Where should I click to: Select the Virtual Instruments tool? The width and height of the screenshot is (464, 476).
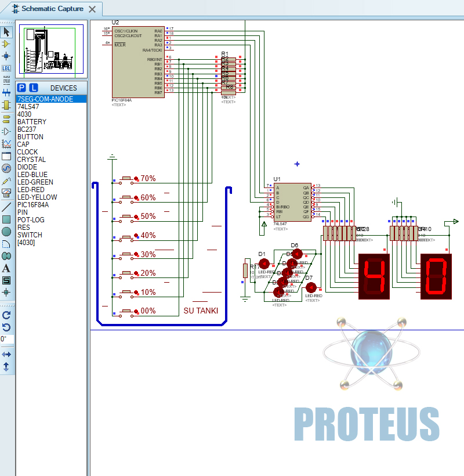6,193
